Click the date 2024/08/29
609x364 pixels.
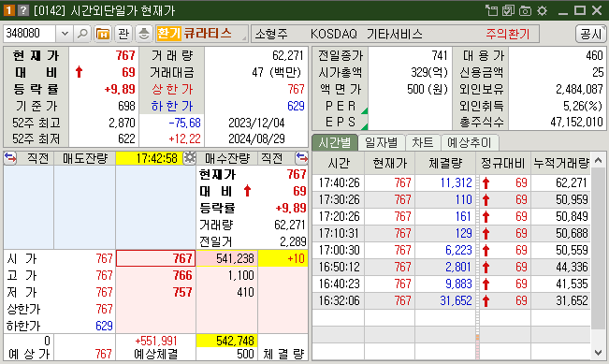tap(256, 139)
